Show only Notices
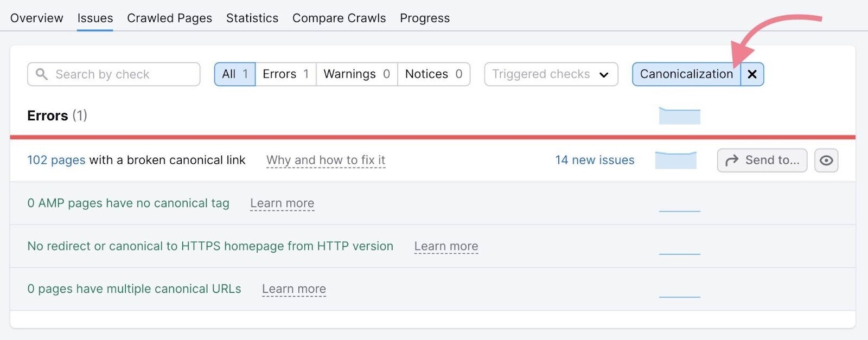868x340 pixels. click(433, 74)
